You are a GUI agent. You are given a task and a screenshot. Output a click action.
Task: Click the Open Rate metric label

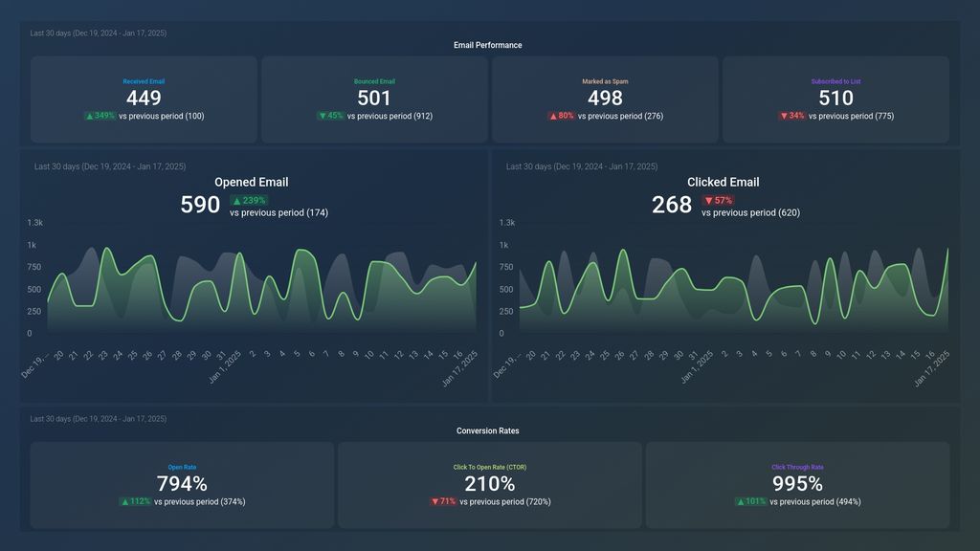tap(182, 467)
